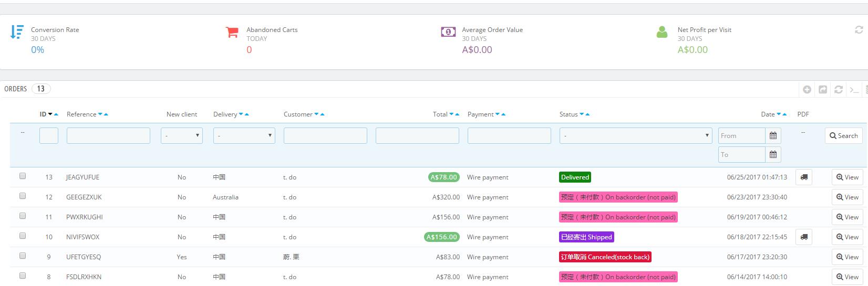Click the 06/25/2017 01:47:13 date cell
Screen dimensions: 868x286
pos(757,177)
